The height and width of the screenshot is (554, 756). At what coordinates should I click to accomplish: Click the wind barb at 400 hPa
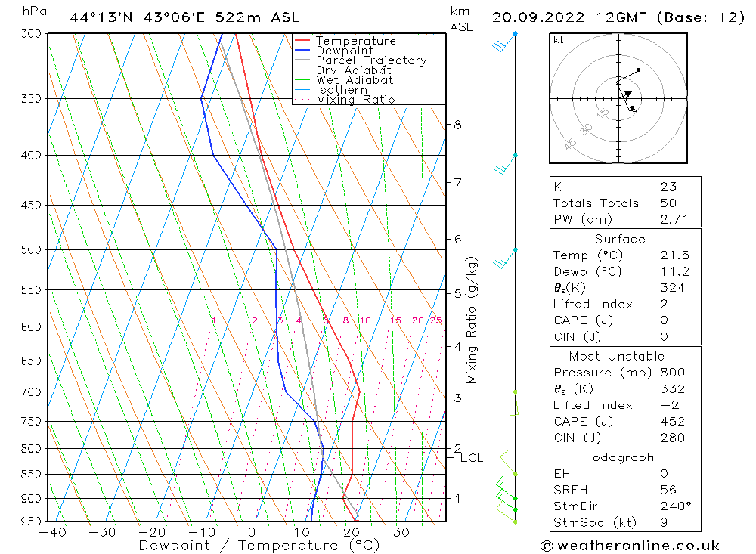[x=505, y=165]
